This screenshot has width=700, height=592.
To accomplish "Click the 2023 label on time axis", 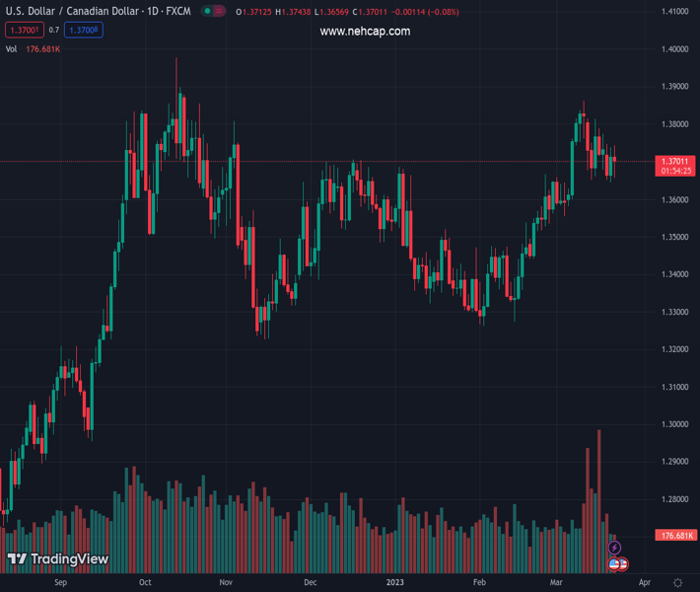I will point(395,582).
